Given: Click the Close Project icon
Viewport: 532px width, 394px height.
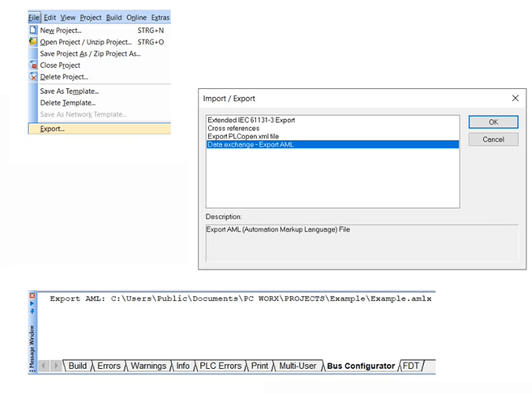Looking at the screenshot, I should 33,65.
